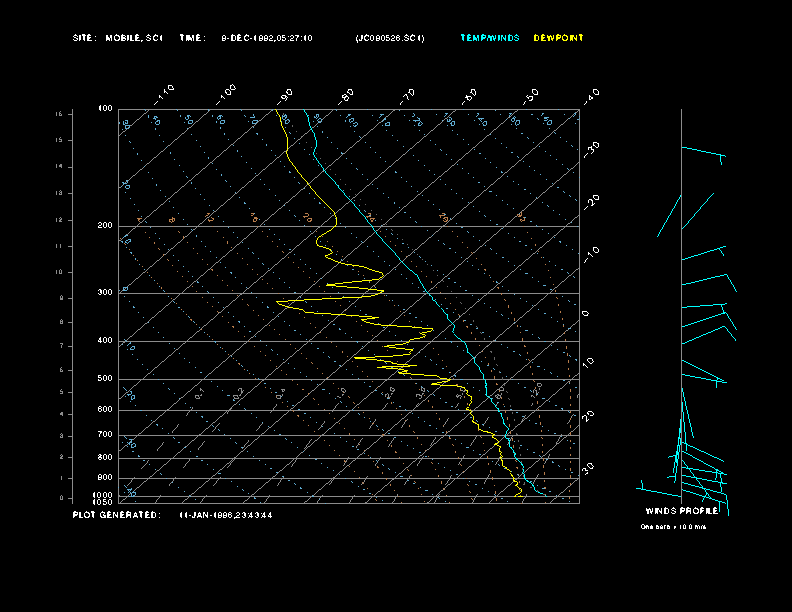The image size is (792, 612).
Task: Select the plot generation date text
Action: 225,515
